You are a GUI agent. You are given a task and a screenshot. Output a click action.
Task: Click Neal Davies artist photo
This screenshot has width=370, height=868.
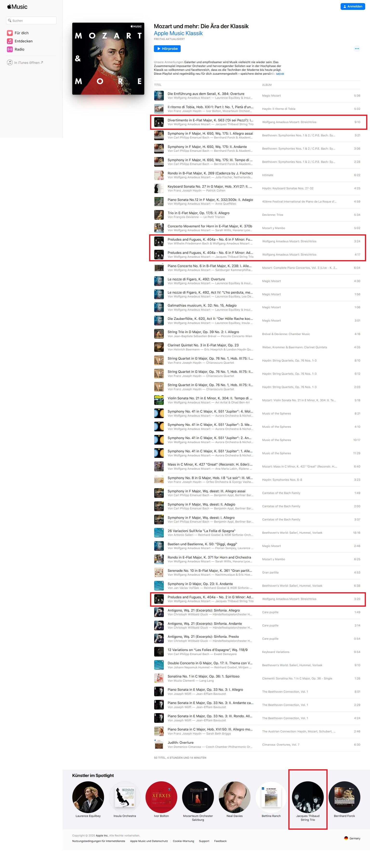(x=235, y=797)
